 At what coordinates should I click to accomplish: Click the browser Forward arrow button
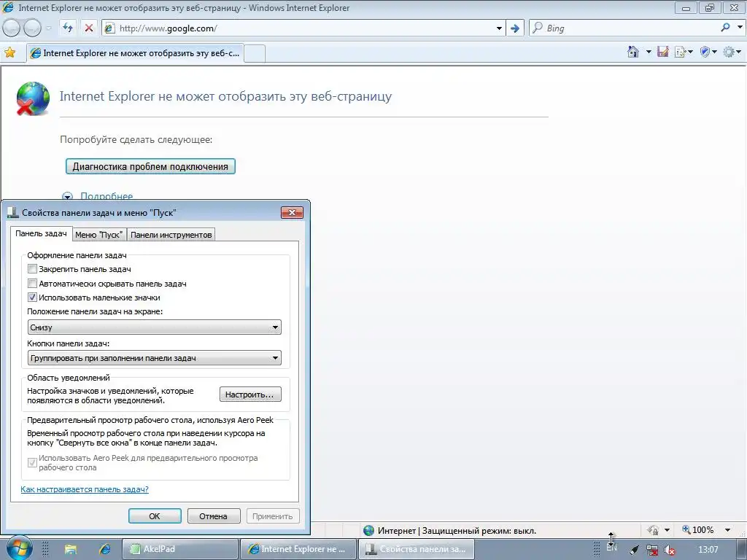(32, 28)
